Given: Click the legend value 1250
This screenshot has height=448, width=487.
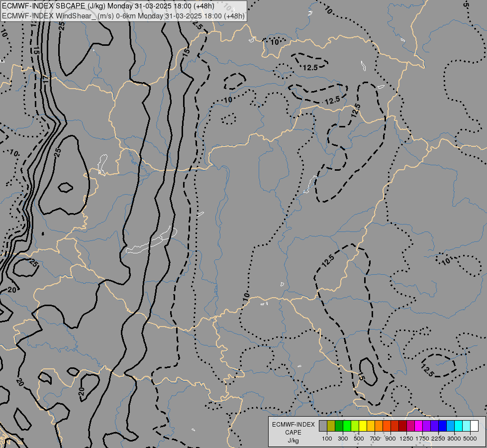Looking at the screenshot, I should point(406,439).
